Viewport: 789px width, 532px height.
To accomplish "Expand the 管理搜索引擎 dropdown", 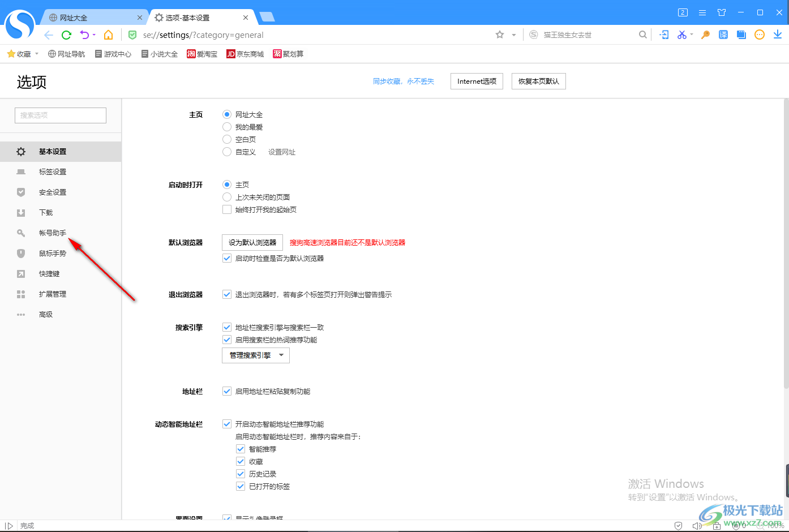I will (x=256, y=355).
